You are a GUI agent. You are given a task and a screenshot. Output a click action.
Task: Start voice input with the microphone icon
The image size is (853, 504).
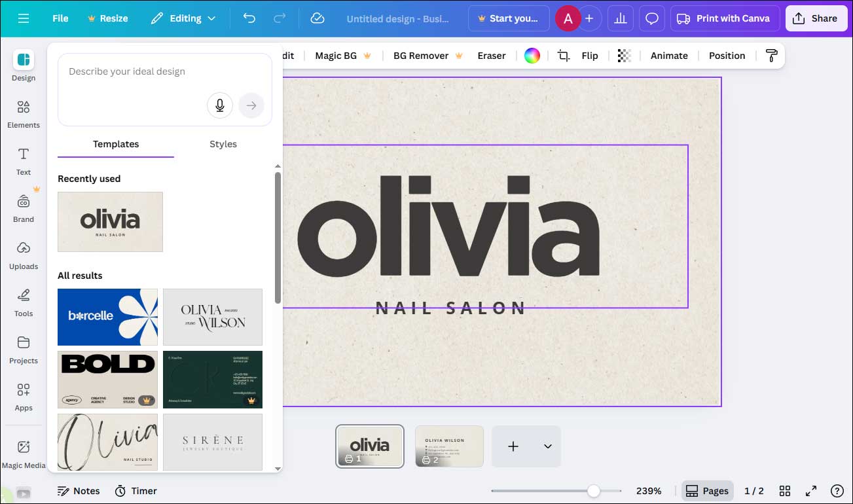coord(219,105)
